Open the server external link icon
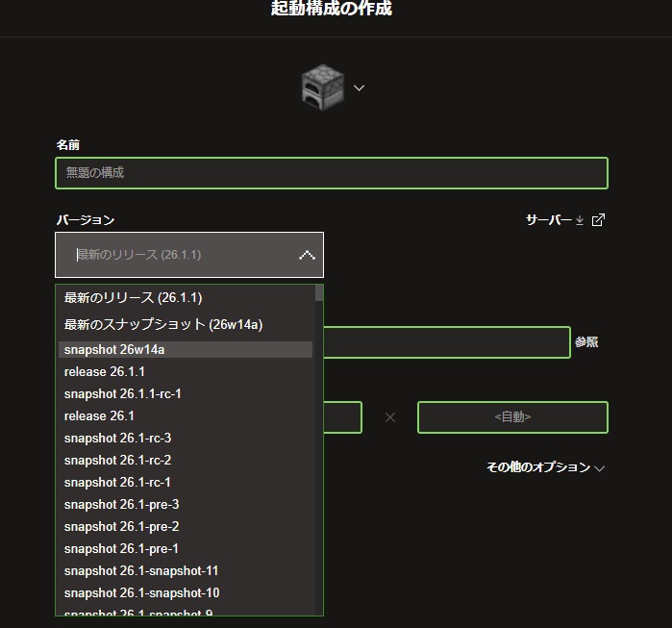 coord(598,220)
